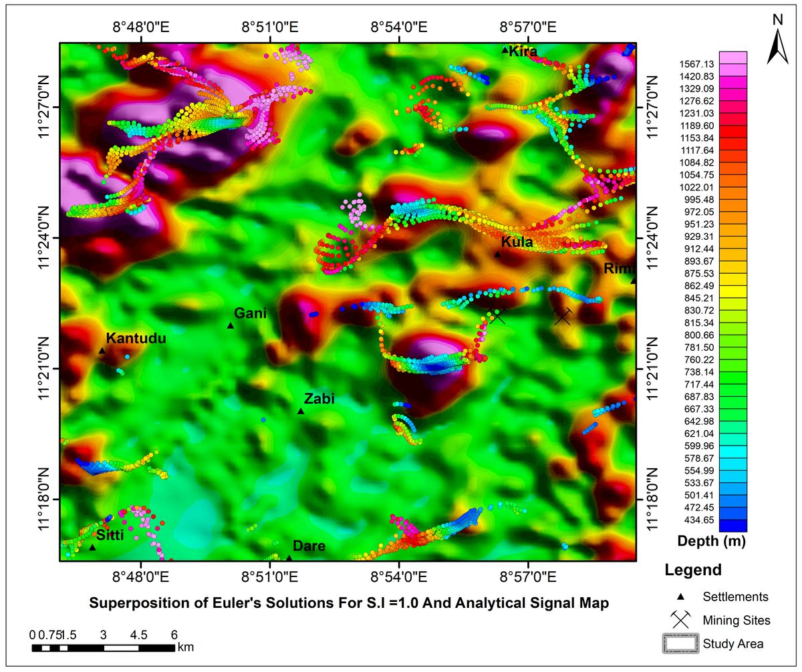Select the right mining site crossed-pickaxe symbol
Image resolution: width=802 pixels, height=672 pixels.
[563, 316]
